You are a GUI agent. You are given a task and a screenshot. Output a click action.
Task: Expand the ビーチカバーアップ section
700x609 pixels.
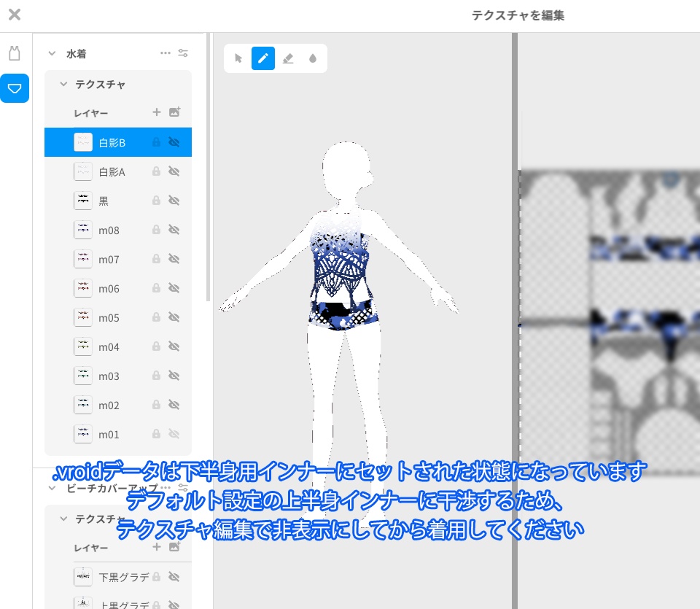[50, 488]
